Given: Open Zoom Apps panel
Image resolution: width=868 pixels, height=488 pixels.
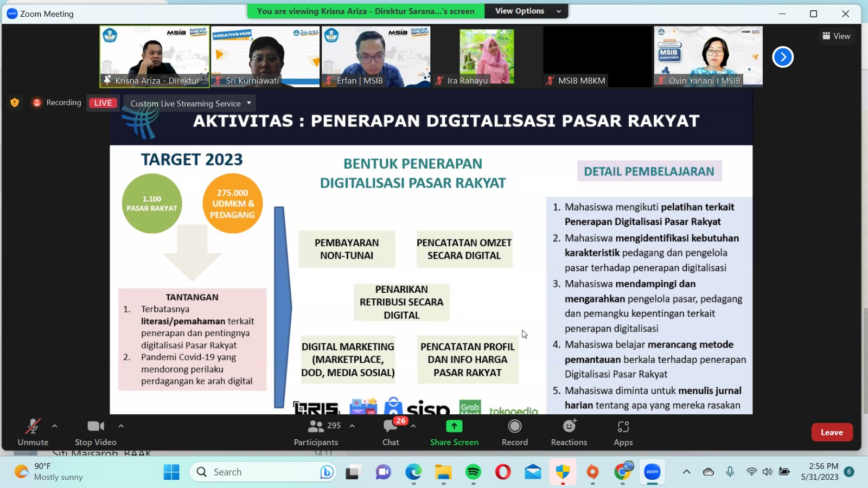Looking at the screenshot, I should pyautogui.click(x=623, y=433).
